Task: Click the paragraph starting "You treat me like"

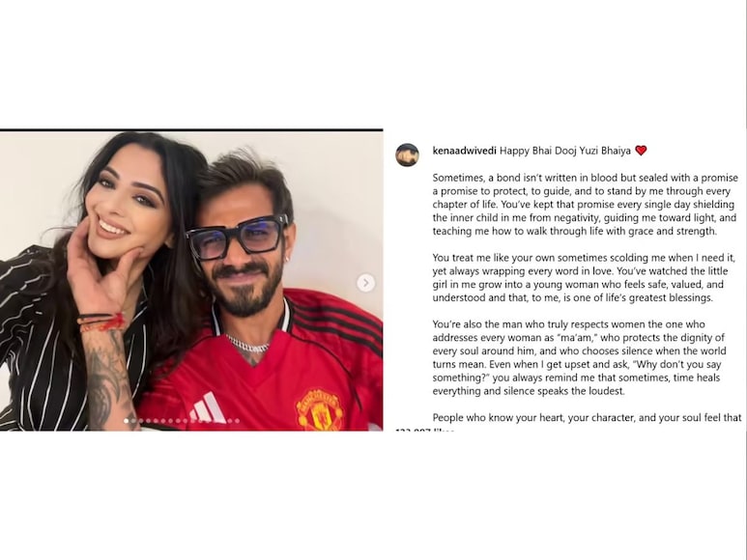Action: [x=584, y=278]
